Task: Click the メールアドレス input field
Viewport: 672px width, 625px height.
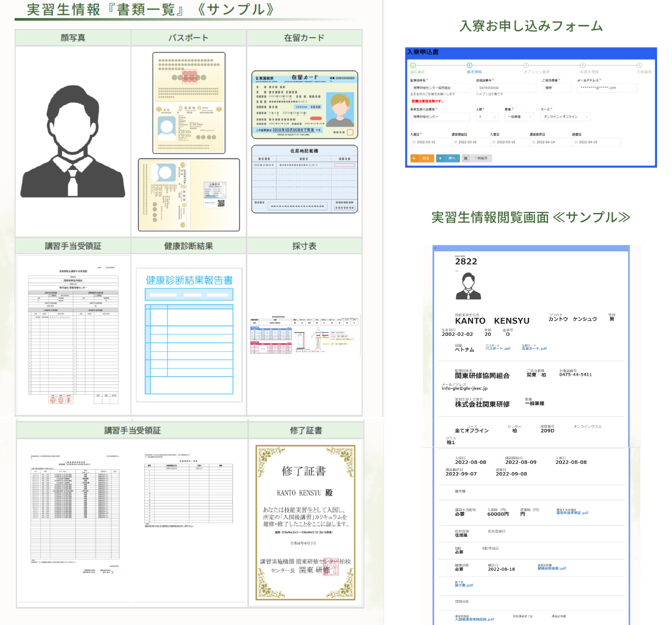Action: click(607, 88)
